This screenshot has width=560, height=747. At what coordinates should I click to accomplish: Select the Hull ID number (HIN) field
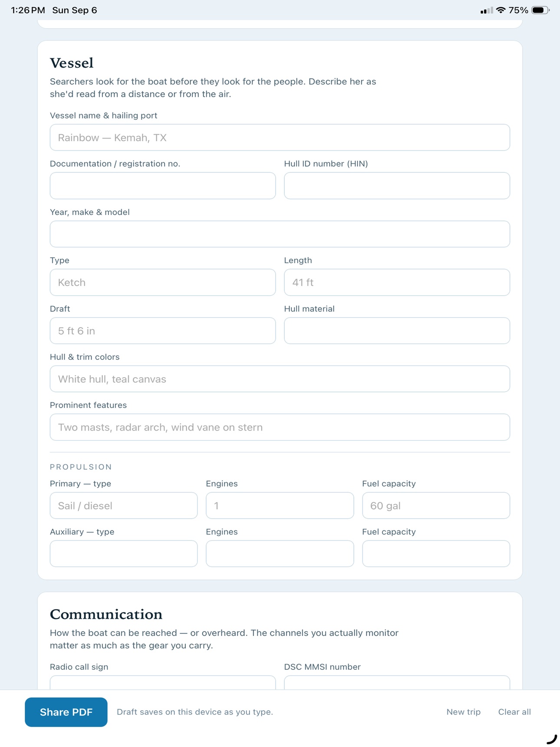[x=397, y=186]
